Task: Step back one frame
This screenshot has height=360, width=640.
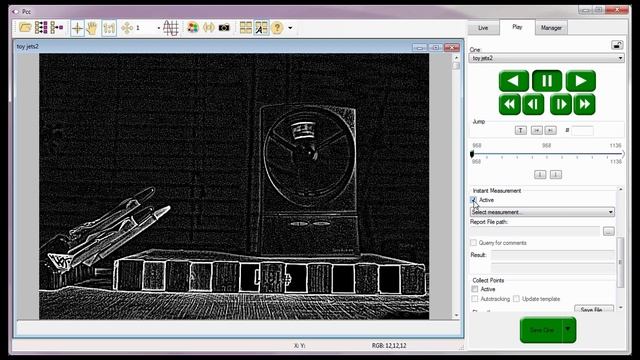Action: pyautogui.click(x=533, y=104)
